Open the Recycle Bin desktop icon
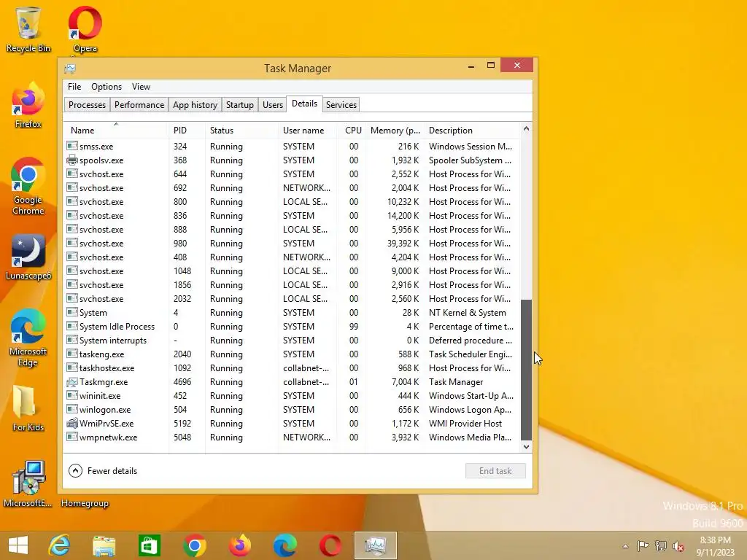Viewport: 747px width, 560px height. [28, 29]
